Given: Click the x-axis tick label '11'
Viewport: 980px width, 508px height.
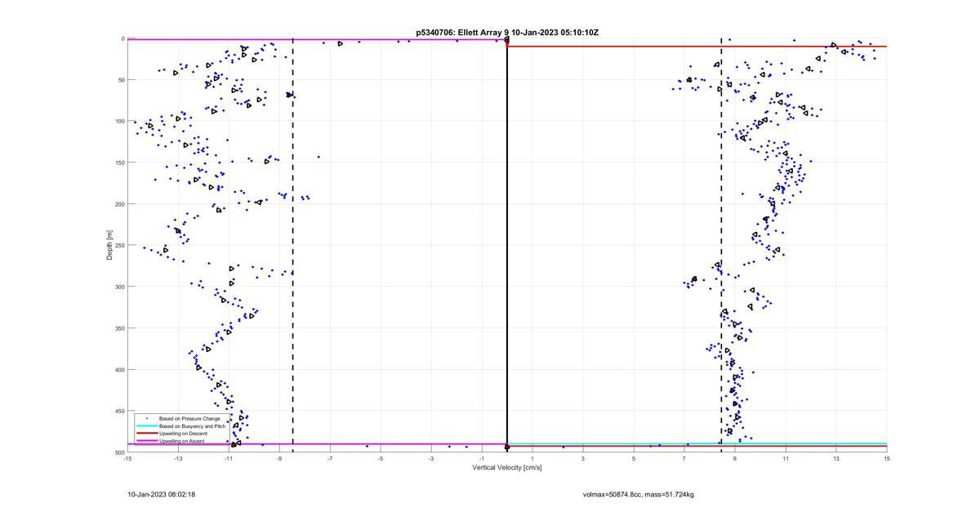Looking at the screenshot, I should pos(786,458).
